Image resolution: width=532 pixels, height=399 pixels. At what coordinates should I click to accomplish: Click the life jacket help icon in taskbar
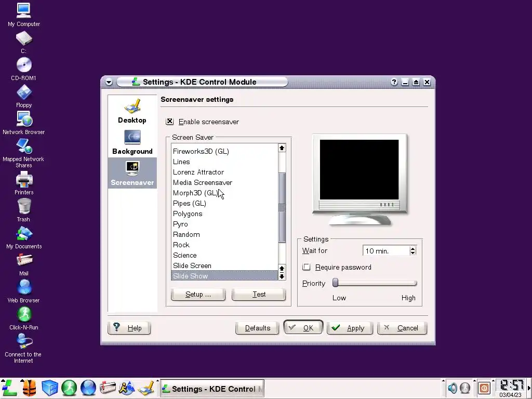coord(30,388)
